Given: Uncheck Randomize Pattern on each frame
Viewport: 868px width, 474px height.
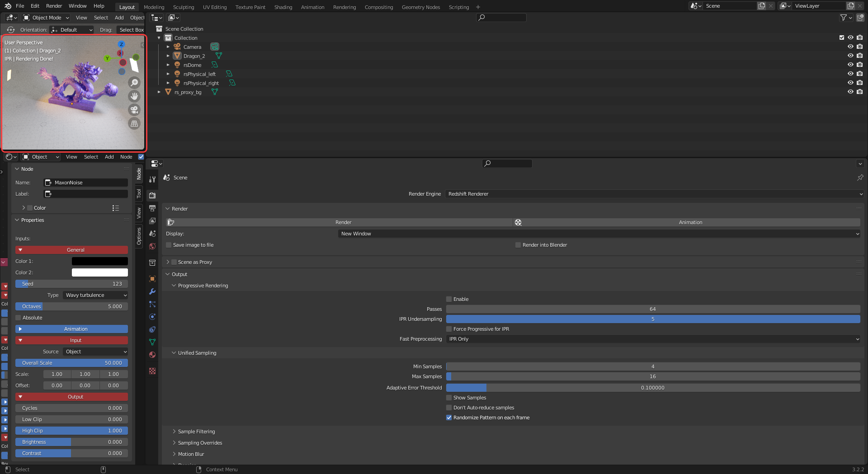Looking at the screenshot, I should [x=449, y=418].
